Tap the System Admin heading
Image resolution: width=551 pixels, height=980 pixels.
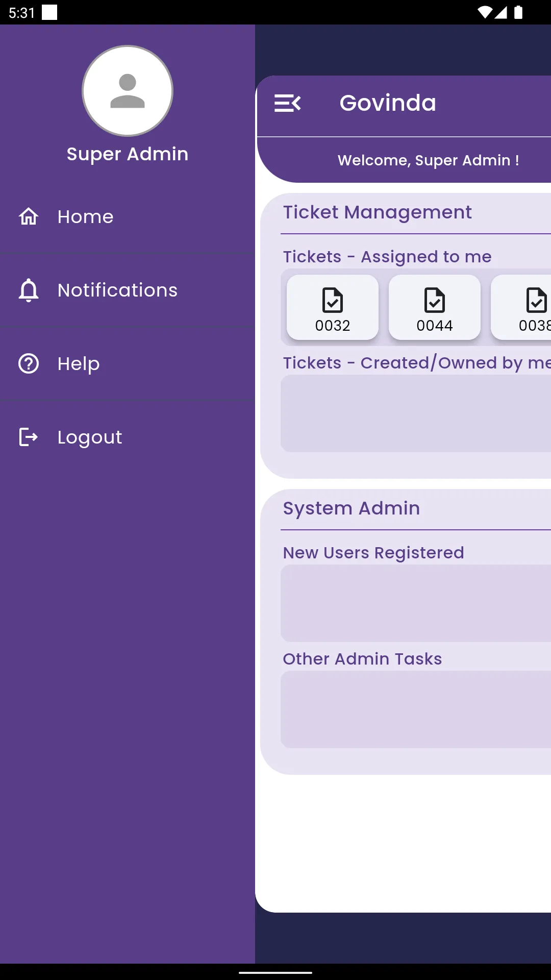point(352,508)
